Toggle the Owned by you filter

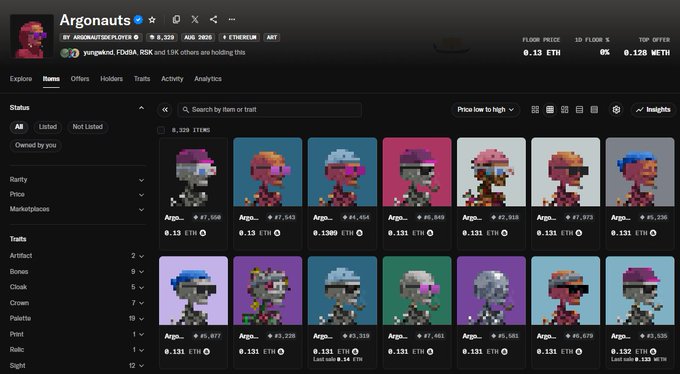click(36, 145)
